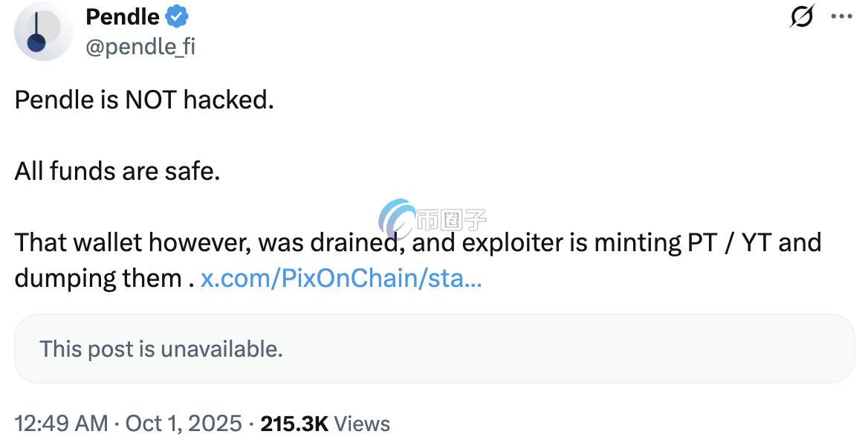The height and width of the screenshot is (440, 868).
Task: Click "This post is unavailable." text
Action: pos(161,349)
